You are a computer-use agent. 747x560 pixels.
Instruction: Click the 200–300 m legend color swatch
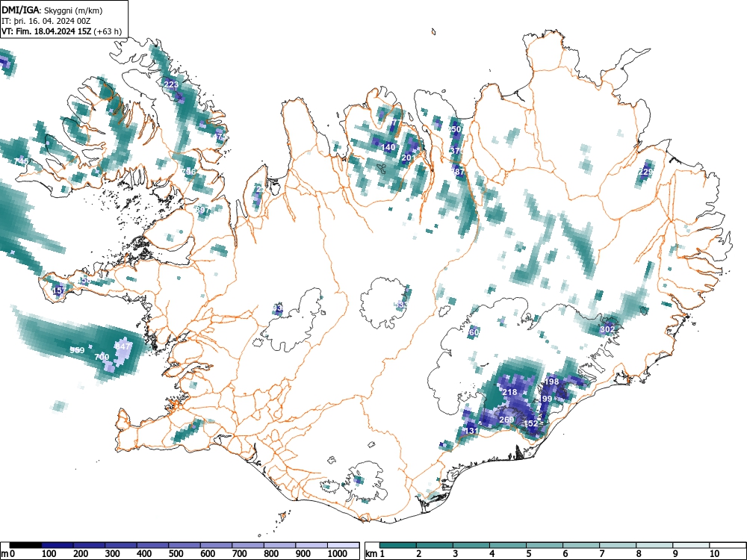[x=89, y=545]
